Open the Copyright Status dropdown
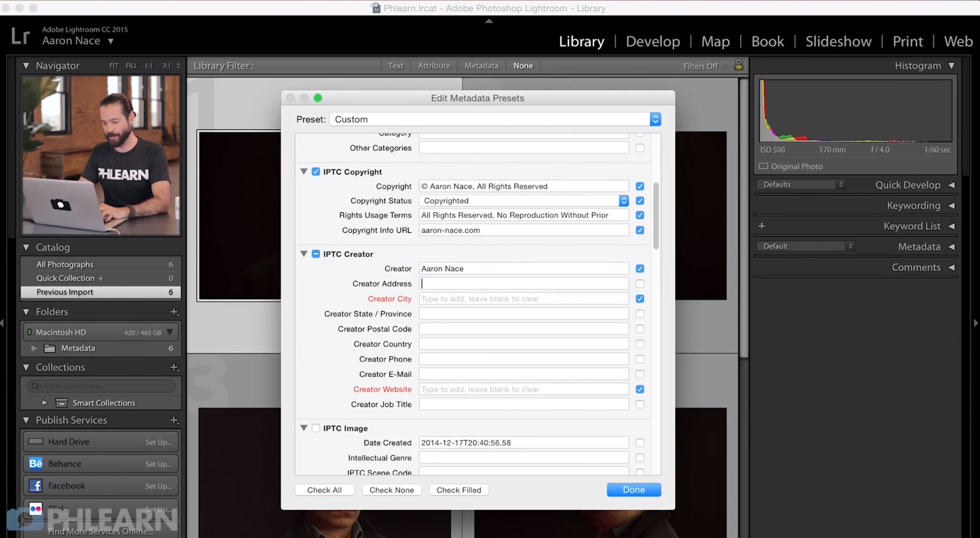The height and width of the screenshot is (538, 980). pyautogui.click(x=624, y=200)
